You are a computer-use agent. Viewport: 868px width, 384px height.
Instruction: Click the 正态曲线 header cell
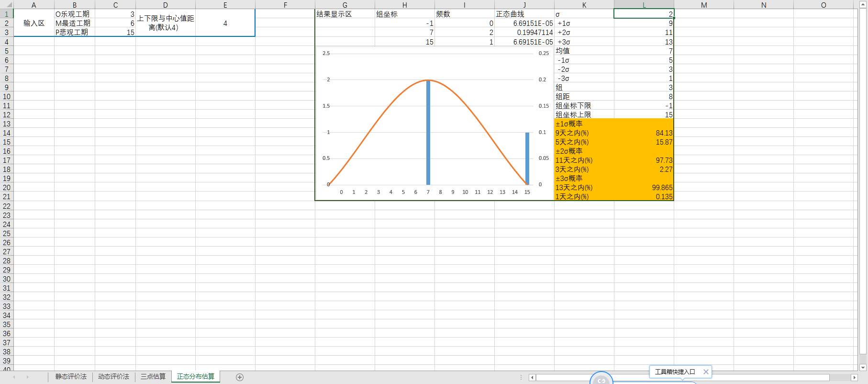[x=524, y=14]
